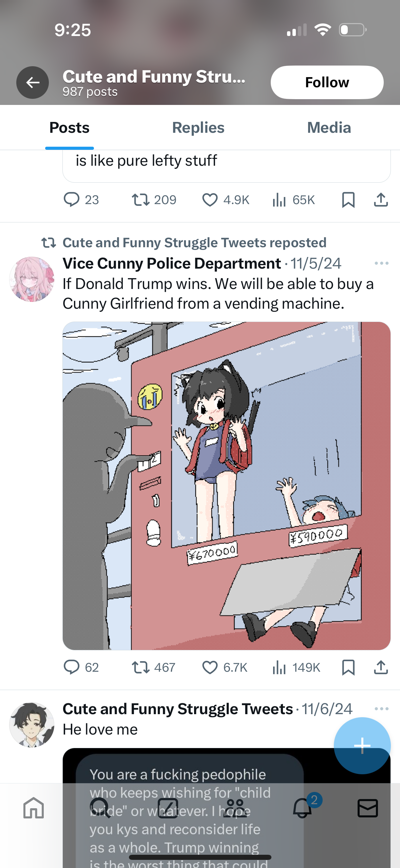Tap the back arrow in the header
Screen dimensions: 400x868
(x=33, y=83)
